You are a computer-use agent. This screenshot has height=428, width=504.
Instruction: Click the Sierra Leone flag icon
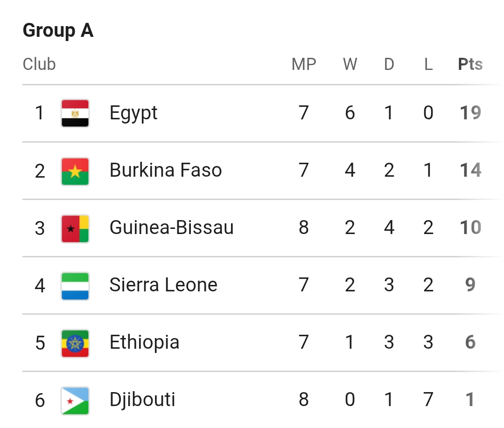(75, 285)
